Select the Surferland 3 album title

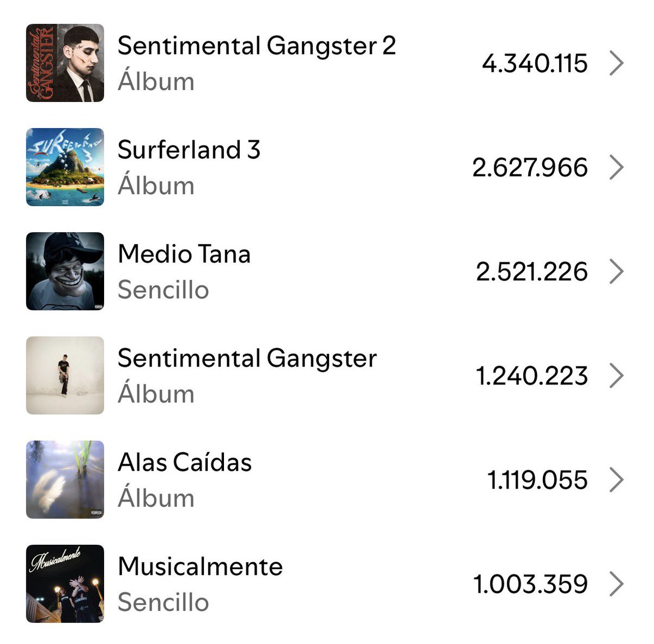click(x=189, y=150)
